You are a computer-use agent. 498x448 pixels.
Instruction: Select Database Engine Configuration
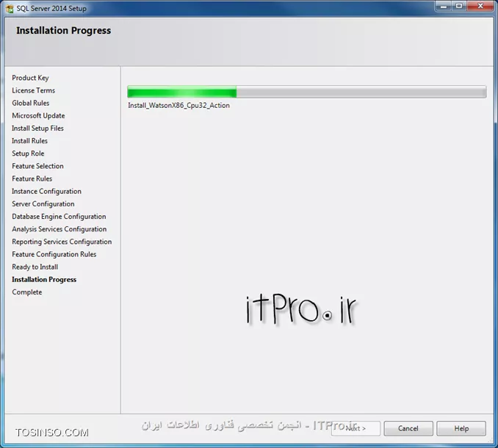[x=59, y=217]
